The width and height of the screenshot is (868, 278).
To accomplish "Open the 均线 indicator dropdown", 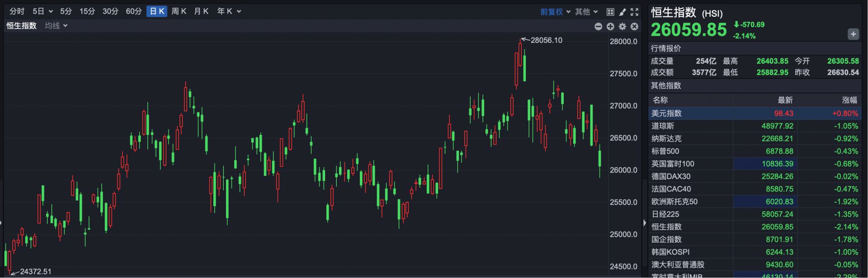I will tap(56, 26).
